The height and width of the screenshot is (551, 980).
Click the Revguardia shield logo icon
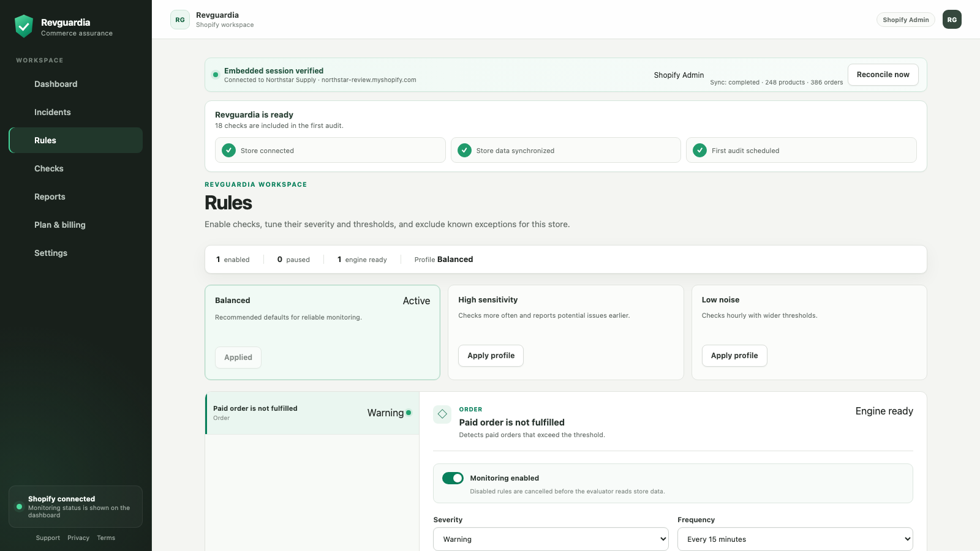click(24, 26)
